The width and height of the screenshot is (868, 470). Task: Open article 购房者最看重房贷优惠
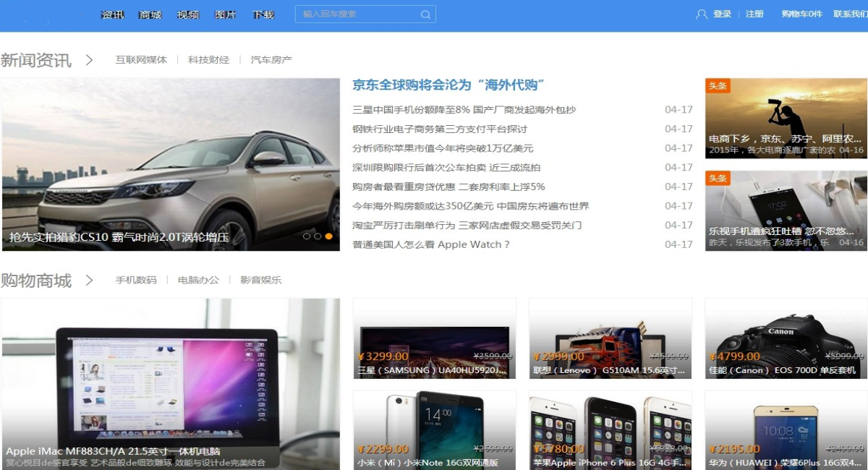(448, 187)
